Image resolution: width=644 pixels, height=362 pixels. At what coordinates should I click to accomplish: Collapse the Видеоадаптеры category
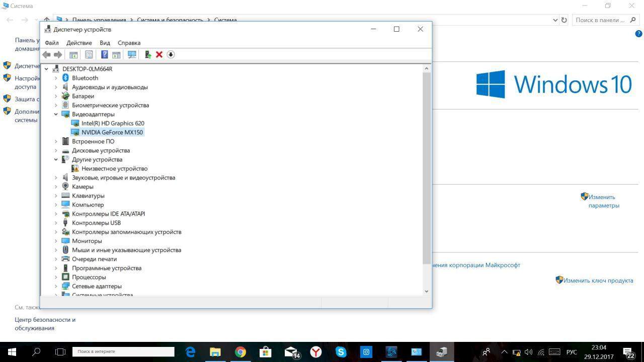(56, 114)
